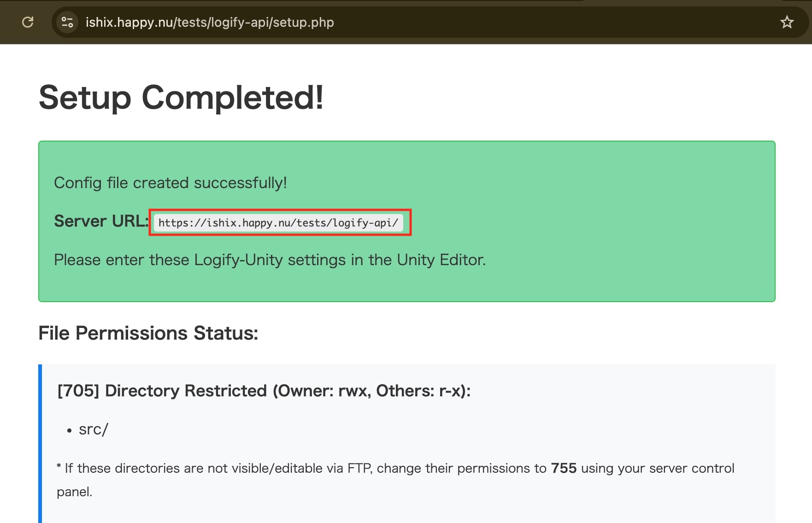Viewport: 812px width, 523px height.
Task: Click the "Logify-Unity" word in instructions
Action: click(x=238, y=260)
